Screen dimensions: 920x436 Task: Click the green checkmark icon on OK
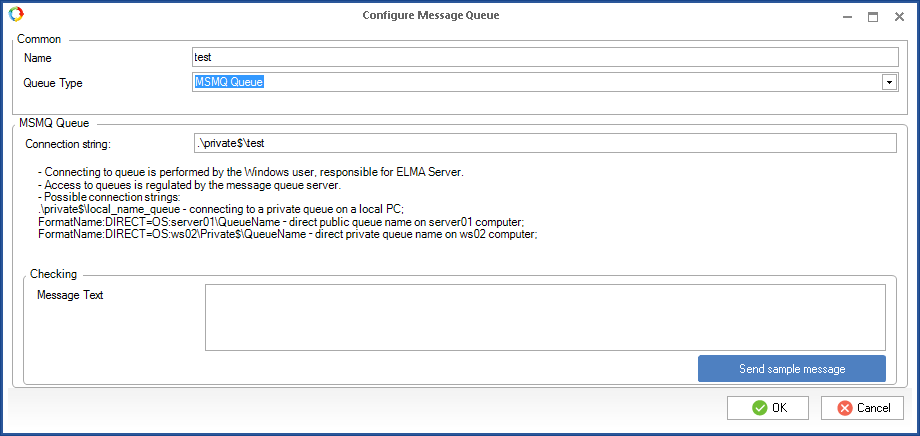coord(760,408)
